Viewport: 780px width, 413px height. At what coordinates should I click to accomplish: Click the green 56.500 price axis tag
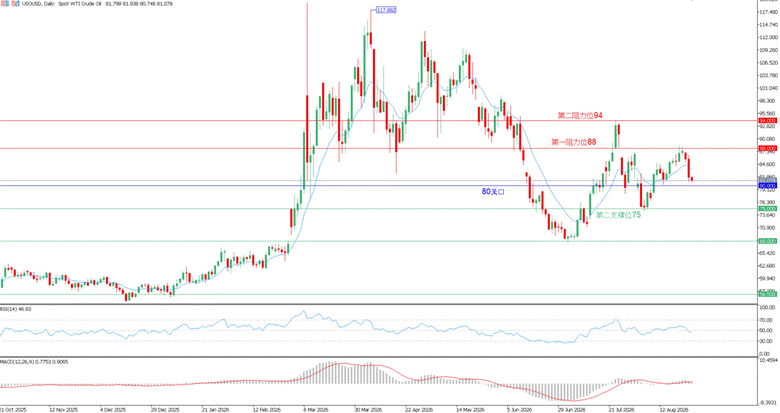point(768,295)
